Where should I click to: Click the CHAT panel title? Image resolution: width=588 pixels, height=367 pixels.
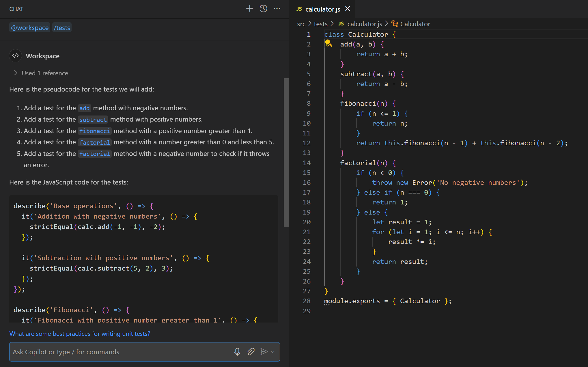16,9
